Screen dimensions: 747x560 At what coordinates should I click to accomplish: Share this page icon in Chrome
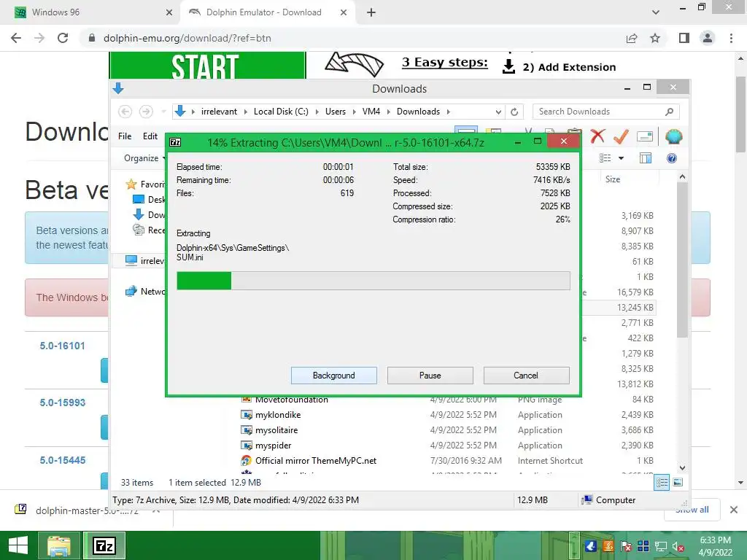[x=632, y=38]
